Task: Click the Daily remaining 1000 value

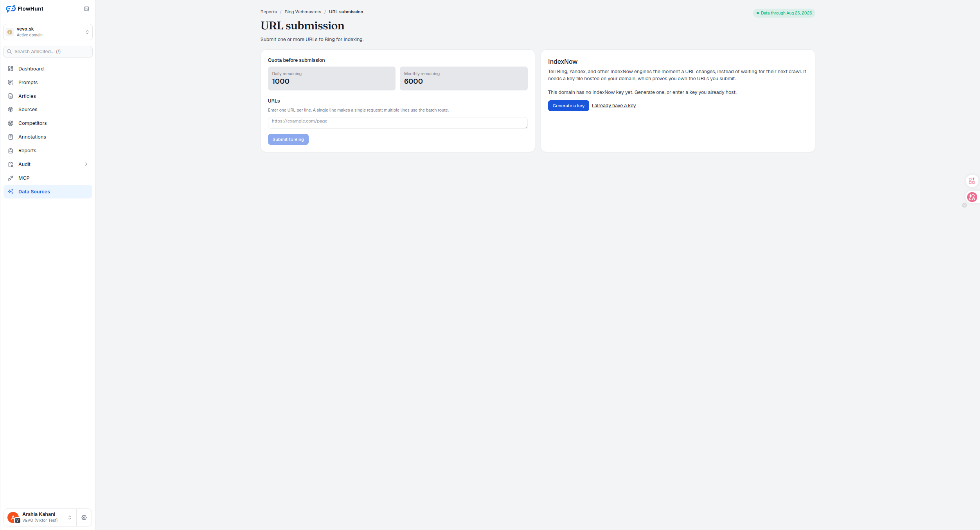Action: point(281,81)
